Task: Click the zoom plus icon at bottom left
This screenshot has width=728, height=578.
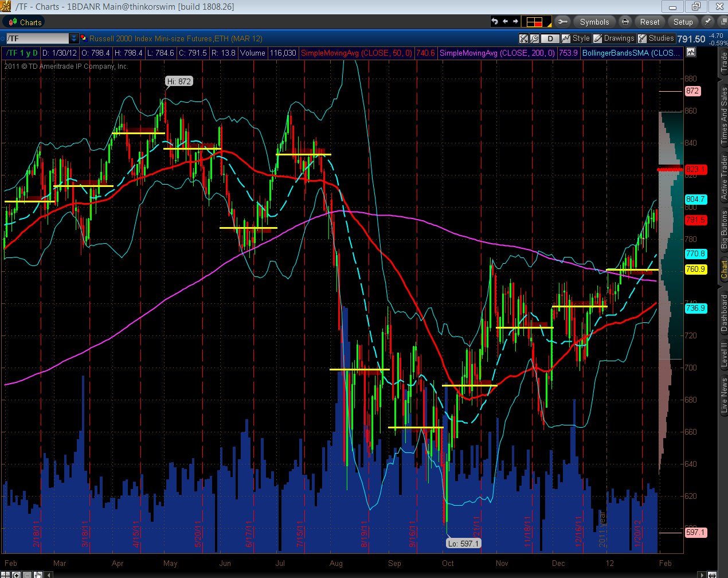Action: [16, 575]
